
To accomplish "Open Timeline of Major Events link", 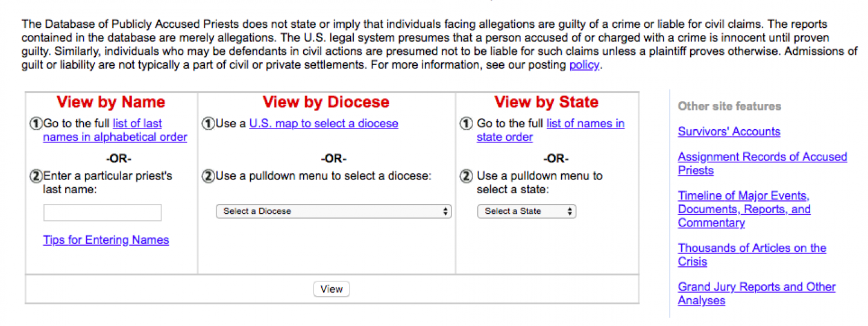I will click(744, 209).
